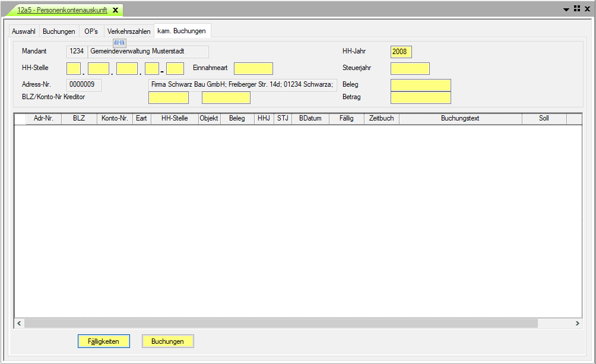Close the 12a5 Personenkontenauskunft tab
The image size is (596, 364).
click(x=115, y=10)
